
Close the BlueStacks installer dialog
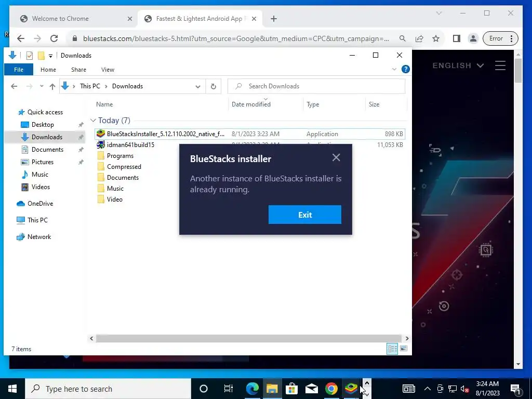(x=336, y=157)
